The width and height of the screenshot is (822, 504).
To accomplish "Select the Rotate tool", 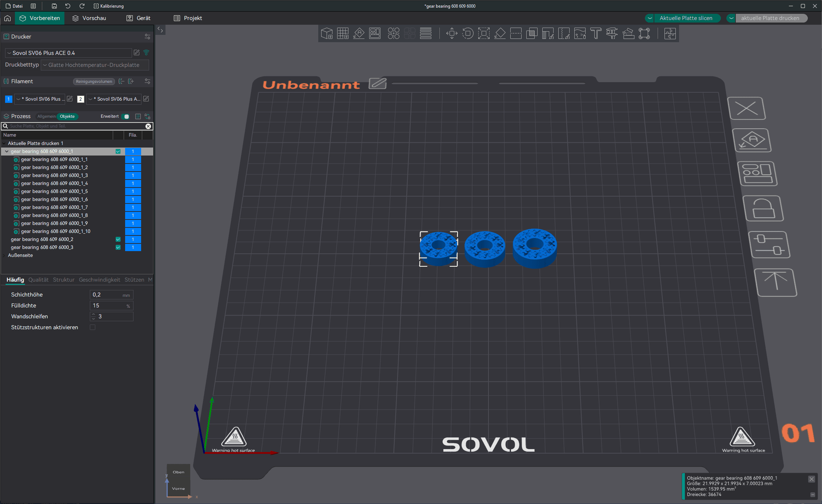I will (x=468, y=33).
